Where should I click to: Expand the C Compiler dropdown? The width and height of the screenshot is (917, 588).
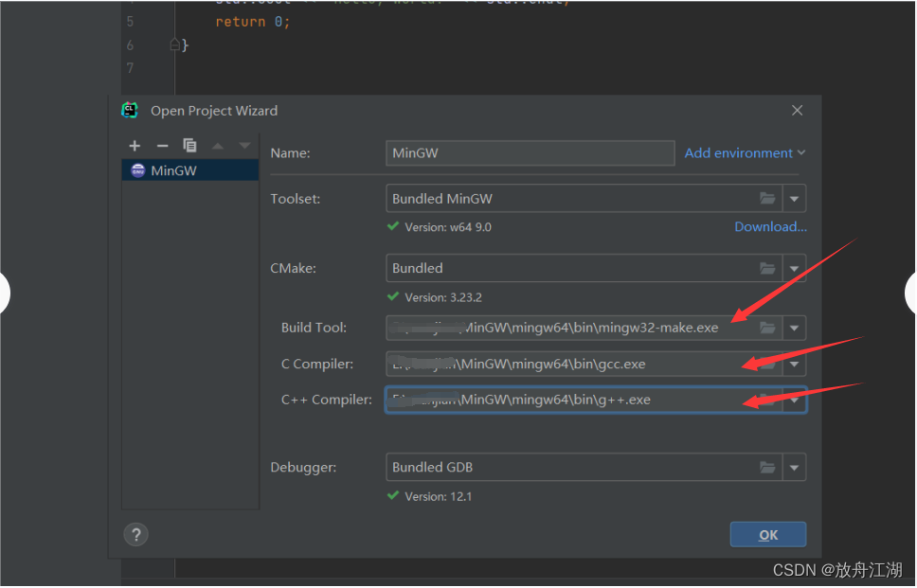point(796,364)
